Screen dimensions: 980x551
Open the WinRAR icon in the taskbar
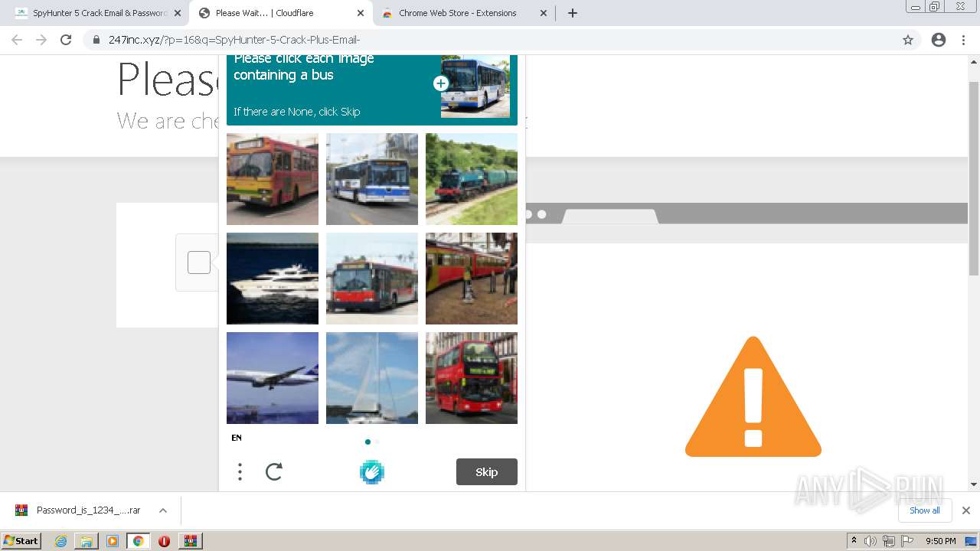click(190, 541)
